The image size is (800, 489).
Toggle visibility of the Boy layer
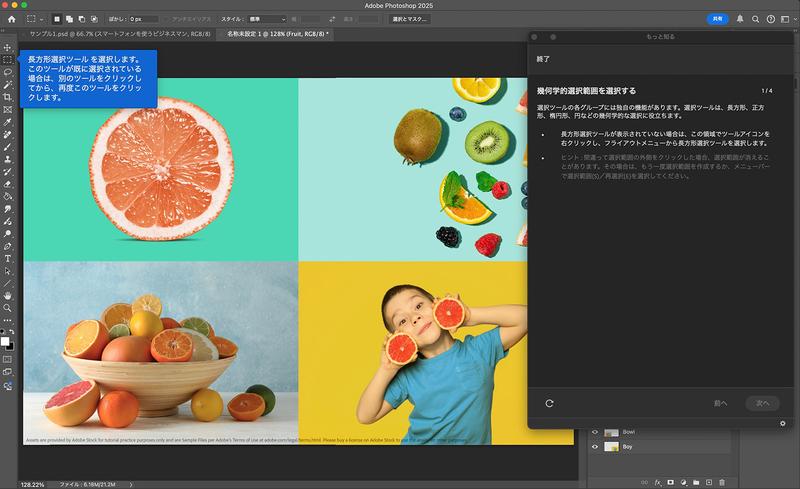pyautogui.click(x=595, y=447)
